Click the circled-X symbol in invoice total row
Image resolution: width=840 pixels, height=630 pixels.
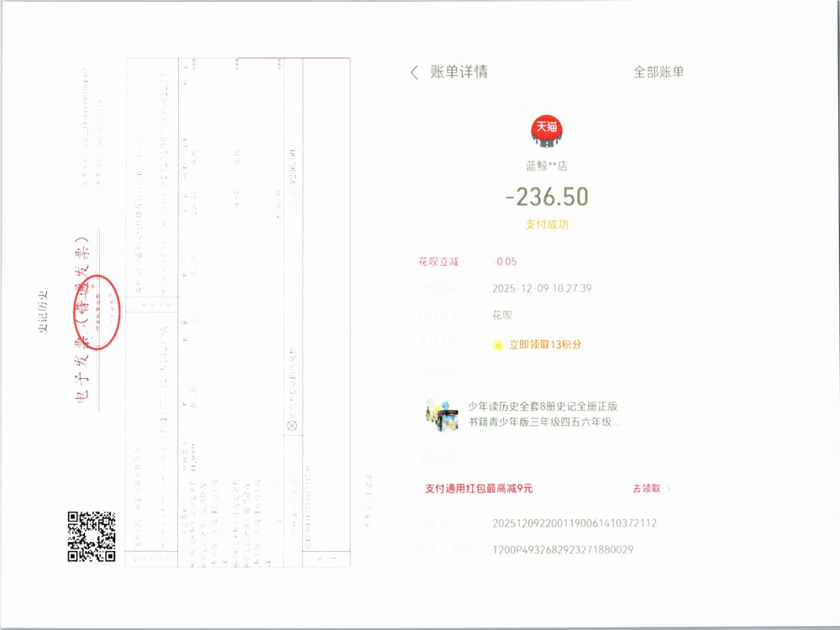(293, 426)
